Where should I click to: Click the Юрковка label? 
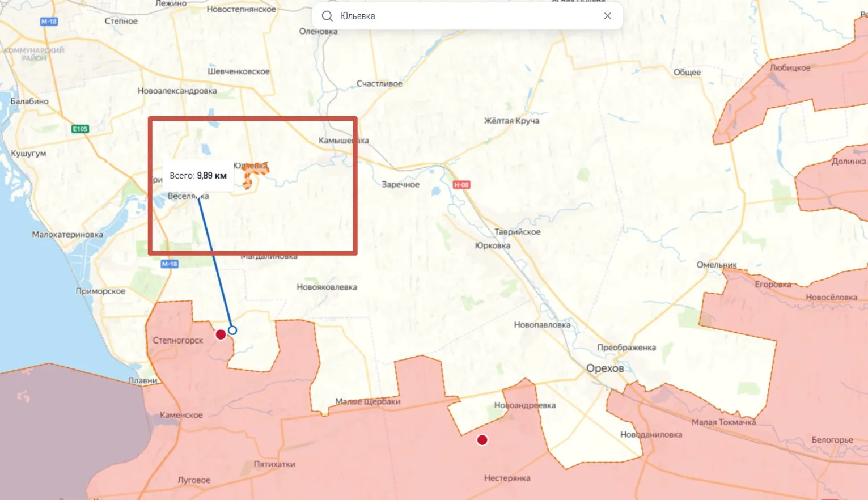pos(493,246)
